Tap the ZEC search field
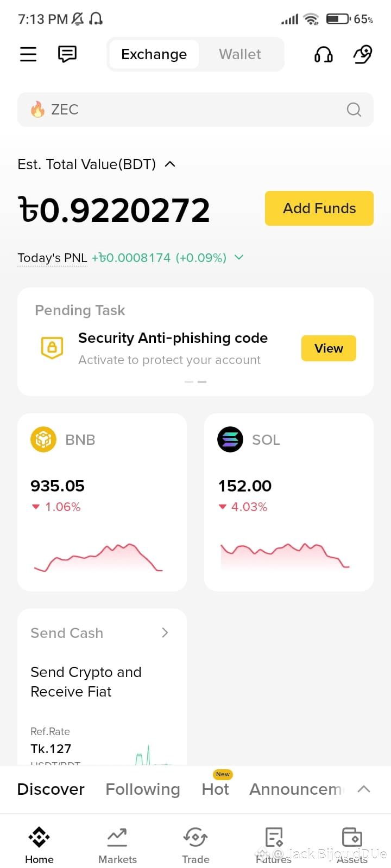 click(195, 110)
